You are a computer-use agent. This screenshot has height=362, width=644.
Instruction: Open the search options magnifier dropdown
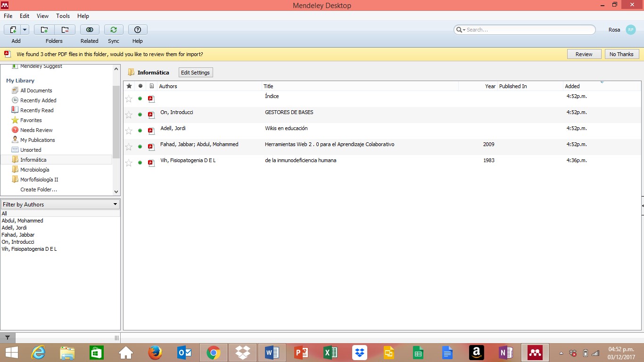[460, 30]
